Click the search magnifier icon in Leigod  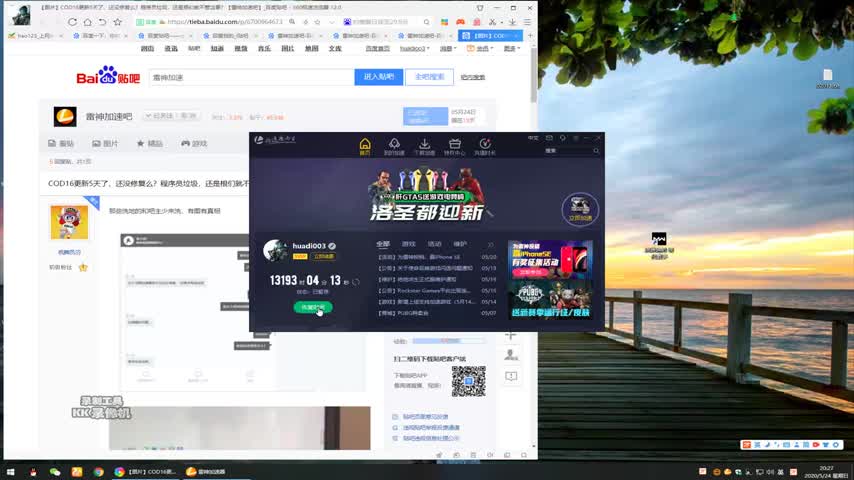[591, 151]
